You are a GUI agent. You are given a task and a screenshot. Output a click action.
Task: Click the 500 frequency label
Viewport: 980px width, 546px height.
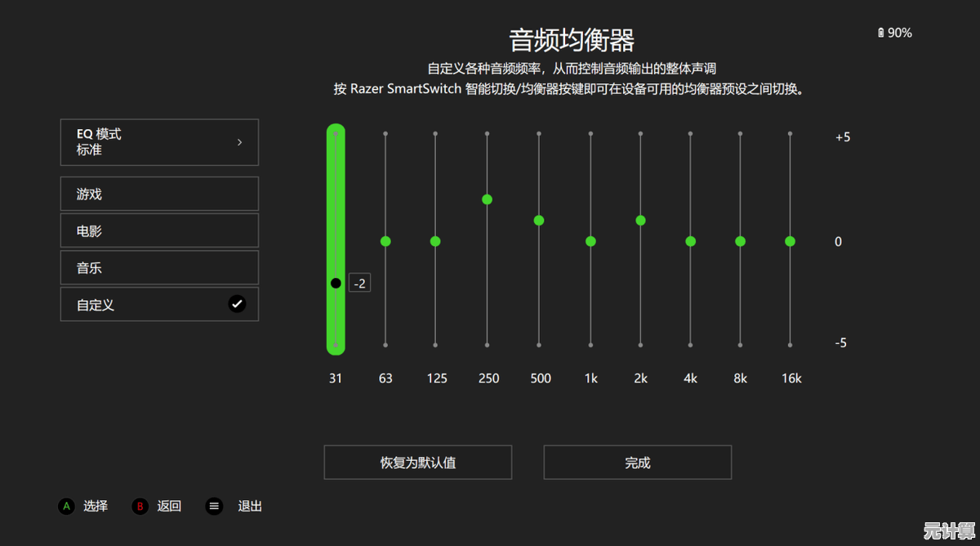coord(541,378)
